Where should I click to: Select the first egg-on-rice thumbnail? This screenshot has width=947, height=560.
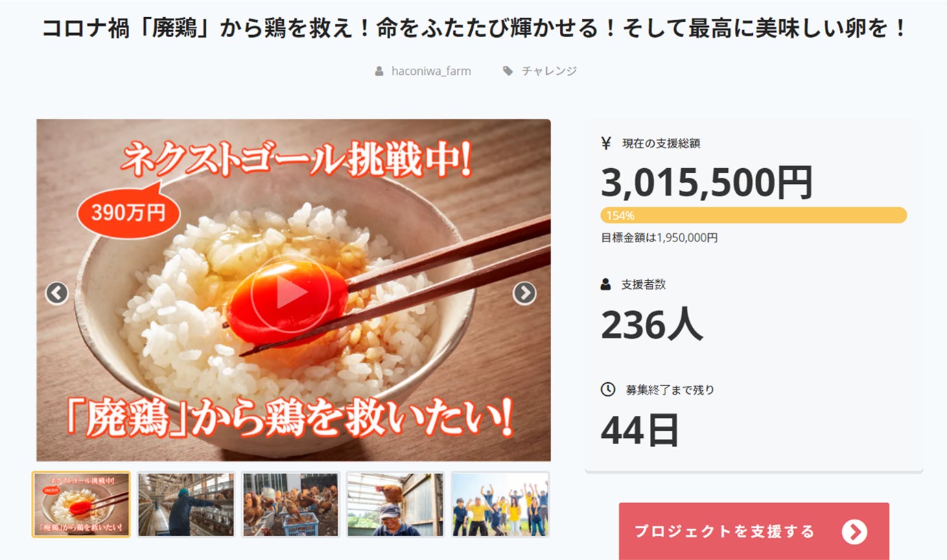[81, 504]
